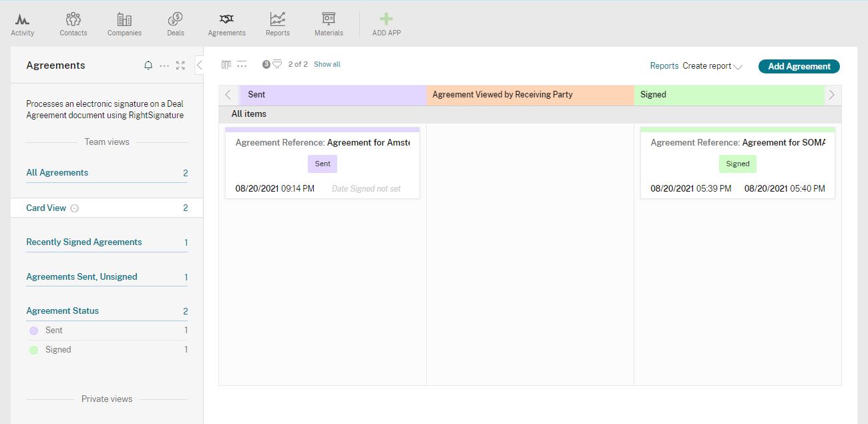Open the Materials app
Image resolution: width=868 pixels, height=424 pixels.
tap(329, 19)
